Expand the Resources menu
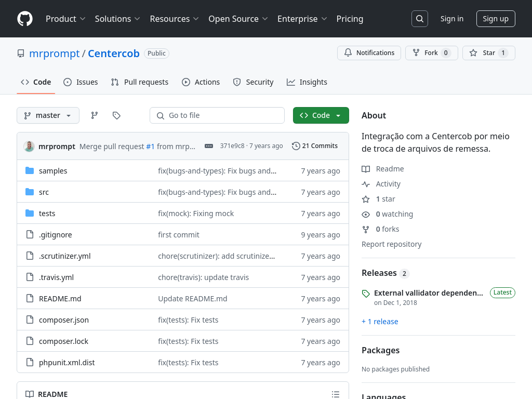 point(175,19)
